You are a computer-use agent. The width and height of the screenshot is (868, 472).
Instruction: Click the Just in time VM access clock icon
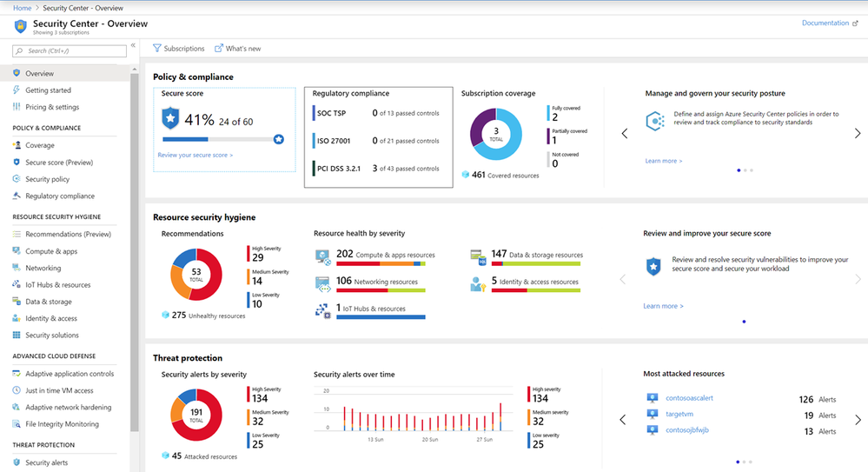17,390
